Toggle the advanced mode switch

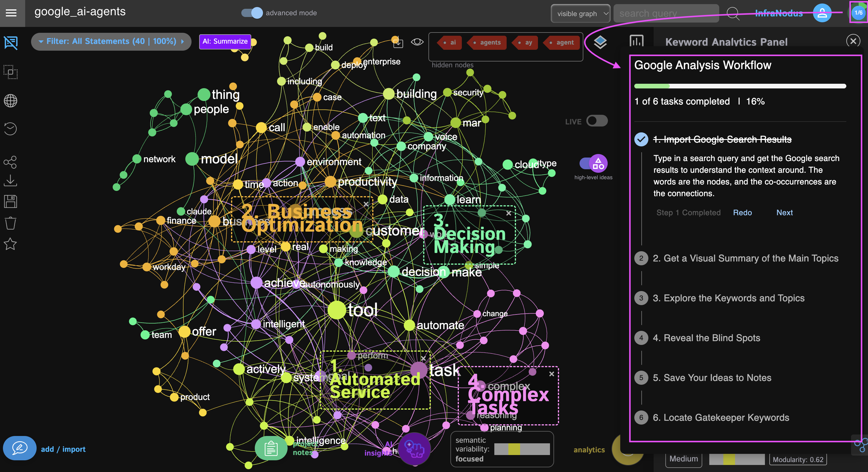click(x=252, y=13)
